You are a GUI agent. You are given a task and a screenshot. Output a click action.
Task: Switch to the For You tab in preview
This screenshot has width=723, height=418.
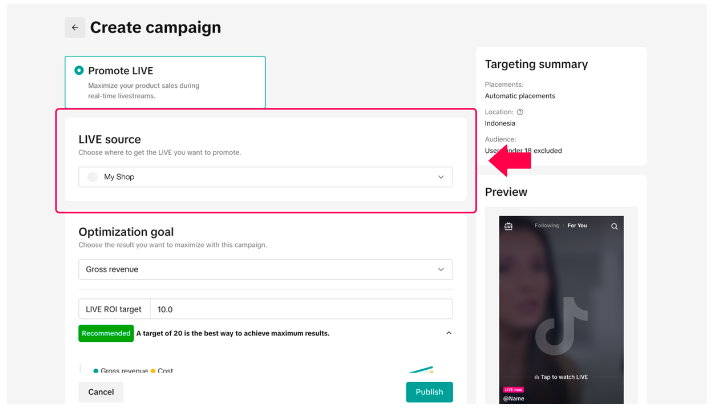click(577, 226)
